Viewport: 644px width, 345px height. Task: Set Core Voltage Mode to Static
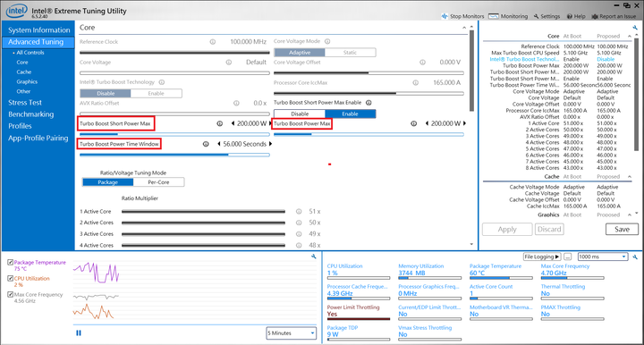[350, 53]
